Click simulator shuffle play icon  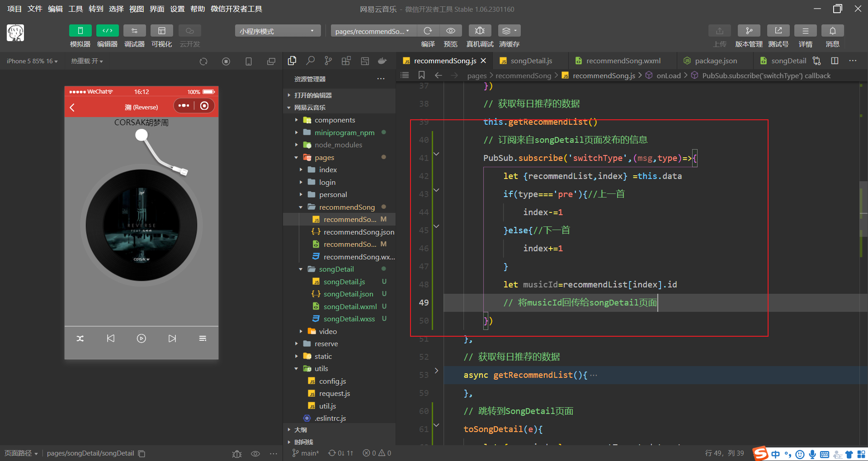point(80,339)
